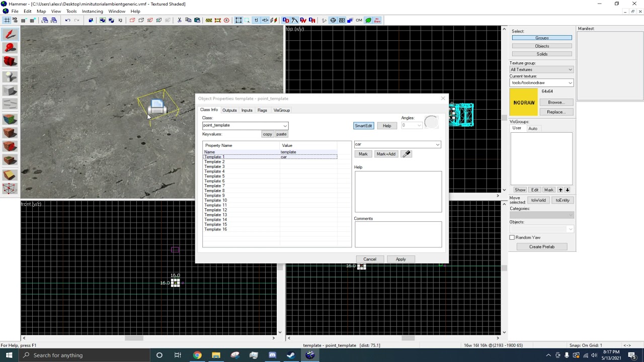Click the scissors Cut toolbar icon
644x362 pixels.
[x=179, y=20]
